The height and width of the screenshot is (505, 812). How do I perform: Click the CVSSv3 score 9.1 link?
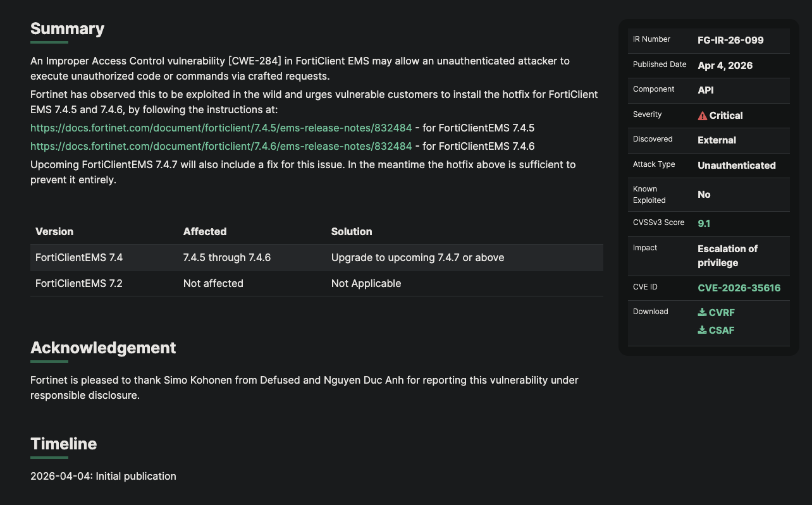[x=704, y=224]
